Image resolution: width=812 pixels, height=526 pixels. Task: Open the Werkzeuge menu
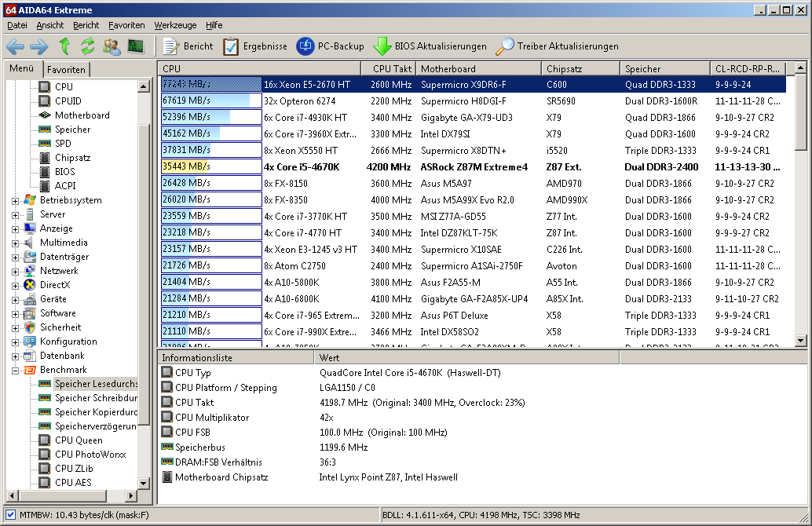coord(175,25)
